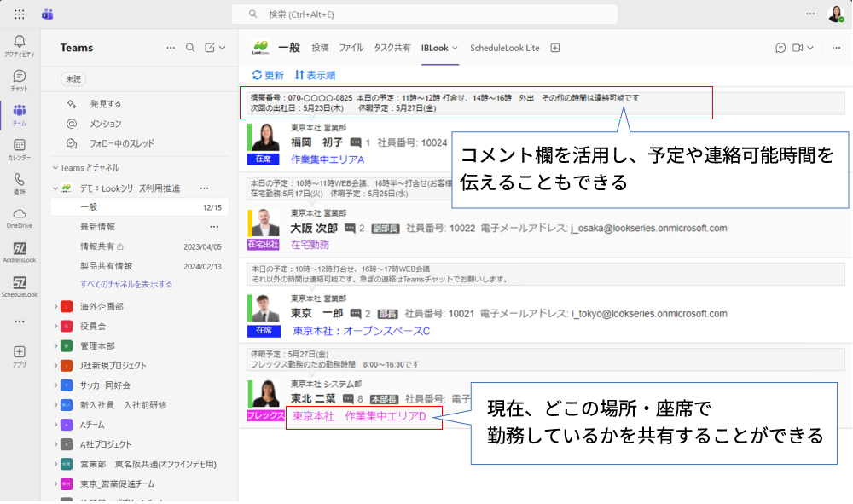Click the 在宅出社 status badge for 大阪 次郎
Image resolution: width=853 pixels, height=504 pixels.
point(264,245)
